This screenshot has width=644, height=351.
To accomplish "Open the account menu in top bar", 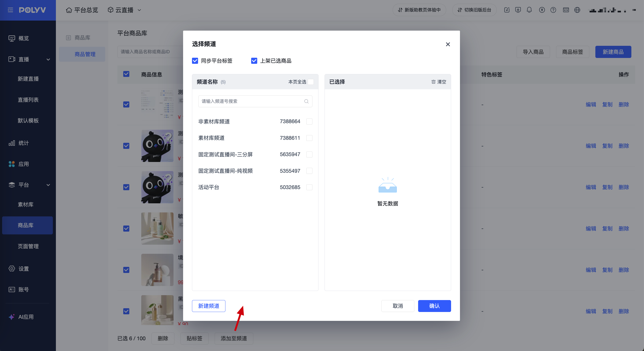I will pyautogui.click(x=612, y=10).
